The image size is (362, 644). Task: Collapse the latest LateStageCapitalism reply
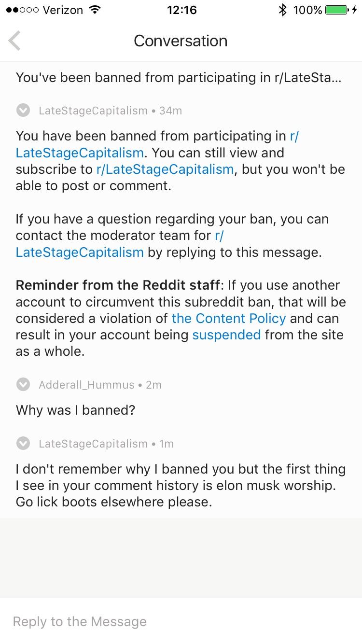tap(23, 444)
